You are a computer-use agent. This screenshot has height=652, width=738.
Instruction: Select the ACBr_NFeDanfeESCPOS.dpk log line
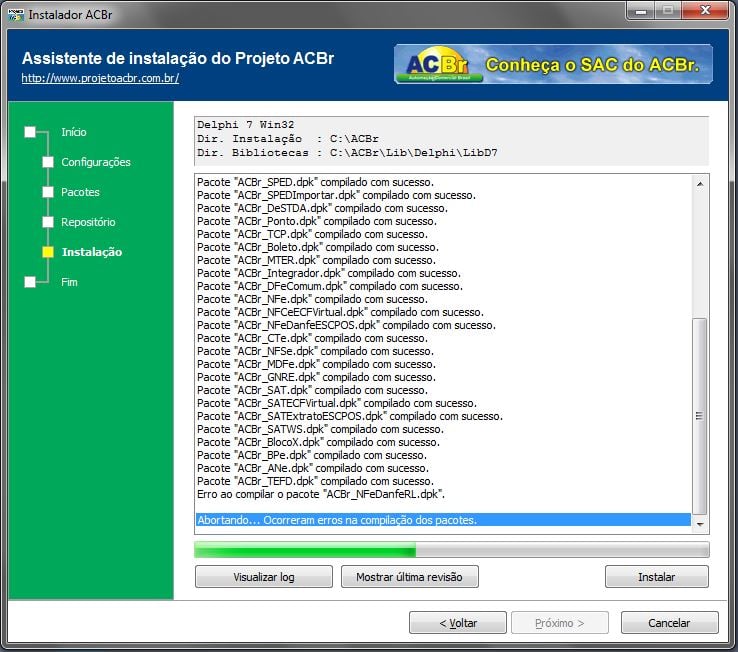pyautogui.click(x=346, y=325)
